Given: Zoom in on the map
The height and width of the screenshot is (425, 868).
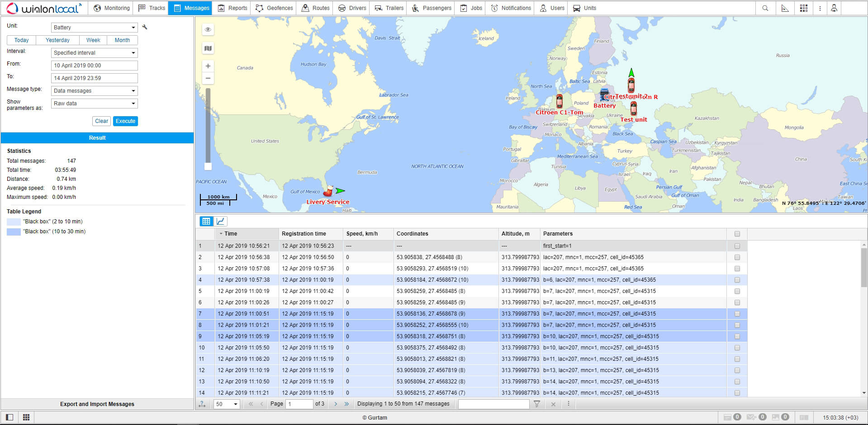Looking at the screenshot, I should pyautogui.click(x=208, y=66).
